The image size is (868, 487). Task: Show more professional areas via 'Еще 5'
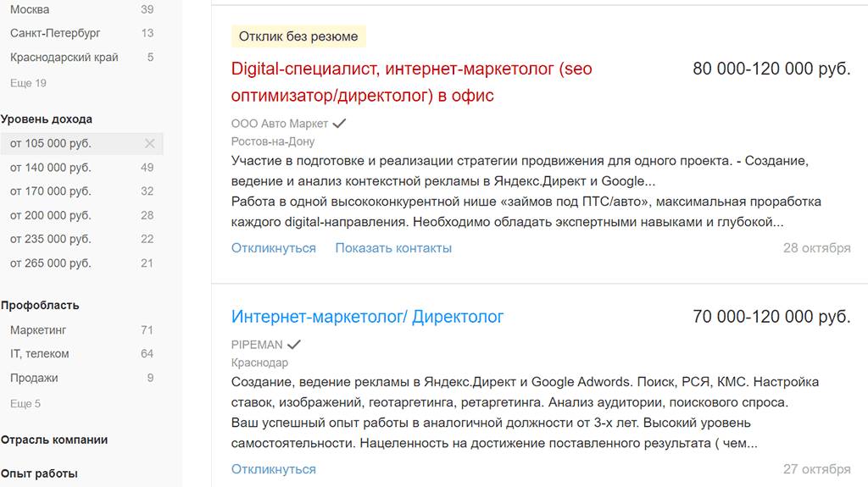click(x=25, y=404)
